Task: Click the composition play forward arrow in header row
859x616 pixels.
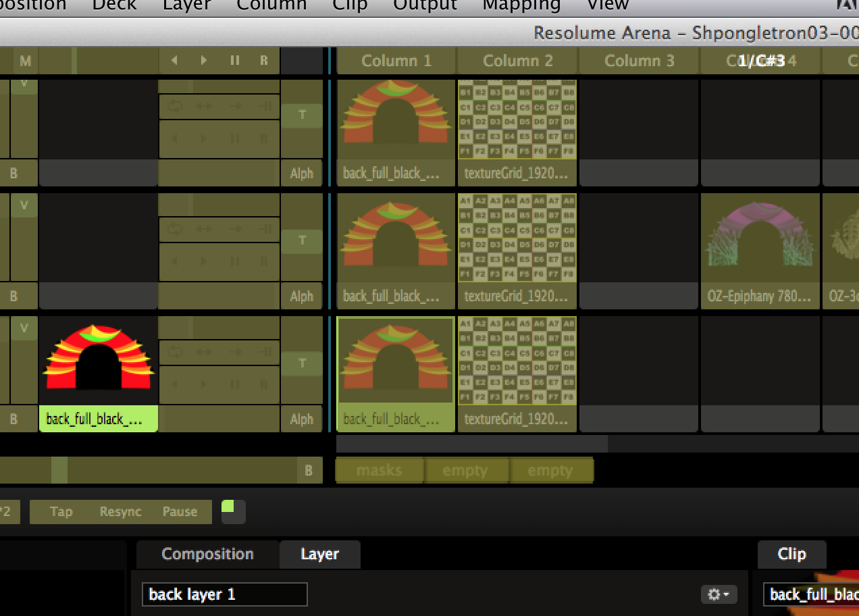Action: tap(204, 61)
